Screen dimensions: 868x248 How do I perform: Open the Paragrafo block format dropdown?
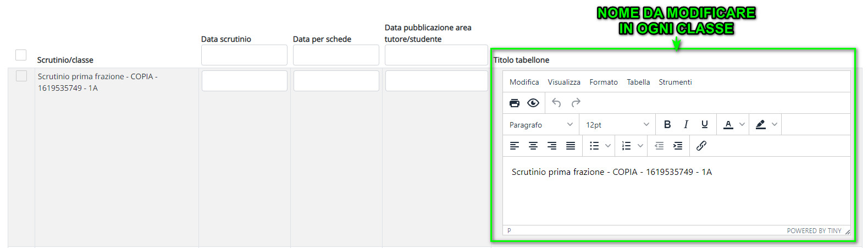coord(541,125)
